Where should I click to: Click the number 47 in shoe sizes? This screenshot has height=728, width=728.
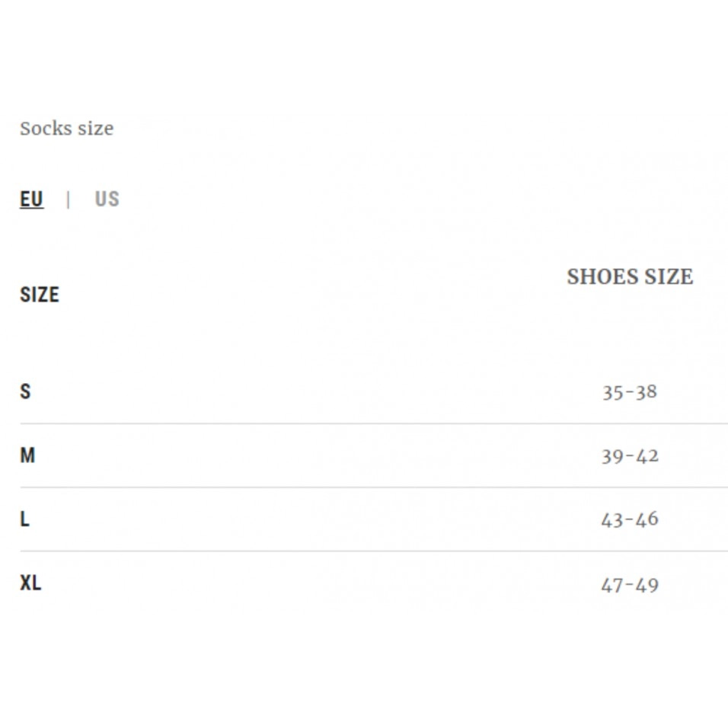pyautogui.click(x=612, y=586)
